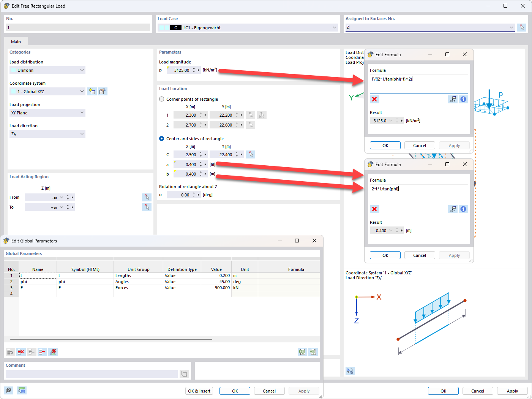Open the Load distribution dropdown showing Uniform
This screenshot has width=532, height=399.
pos(47,70)
